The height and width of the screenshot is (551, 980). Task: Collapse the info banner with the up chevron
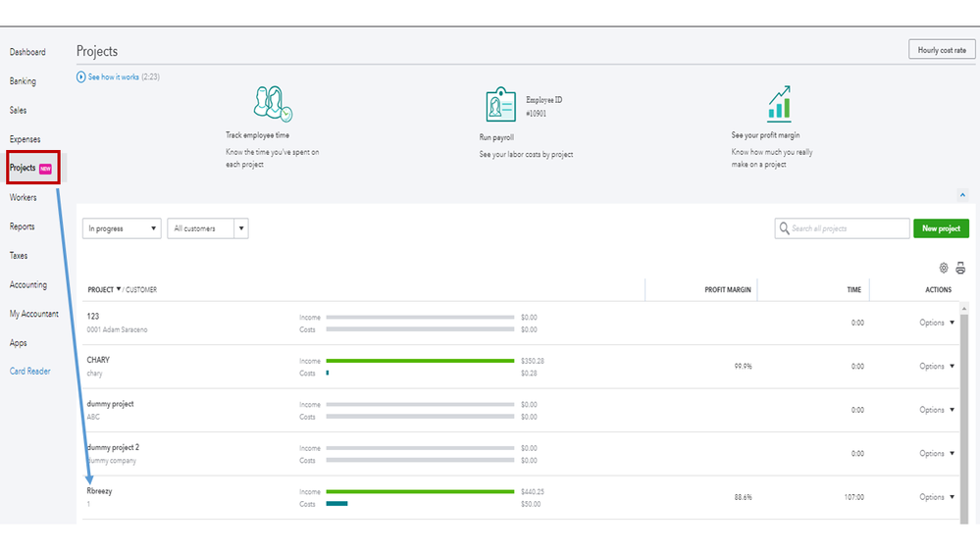point(962,195)
